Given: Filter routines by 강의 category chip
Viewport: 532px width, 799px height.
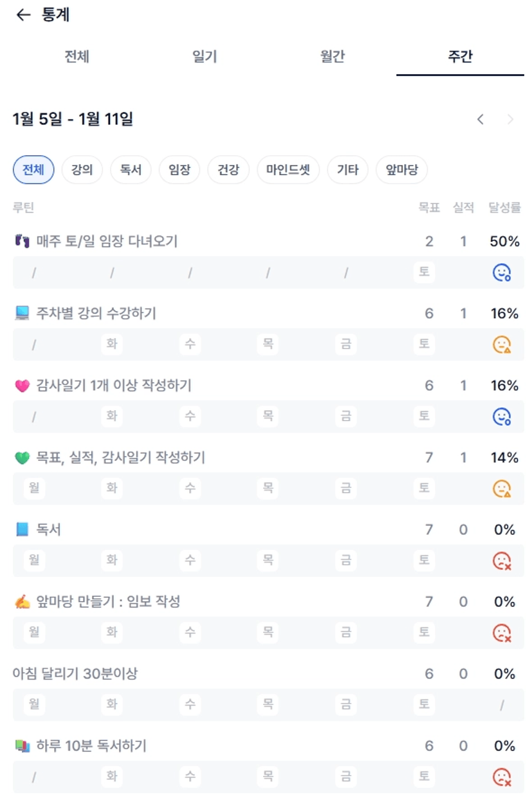Looking at the screenshot, I should pos(82,170).
